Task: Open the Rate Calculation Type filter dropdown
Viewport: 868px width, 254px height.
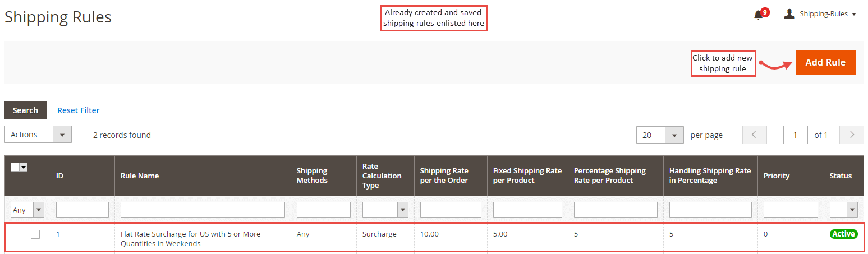Action: click(385, 210)
